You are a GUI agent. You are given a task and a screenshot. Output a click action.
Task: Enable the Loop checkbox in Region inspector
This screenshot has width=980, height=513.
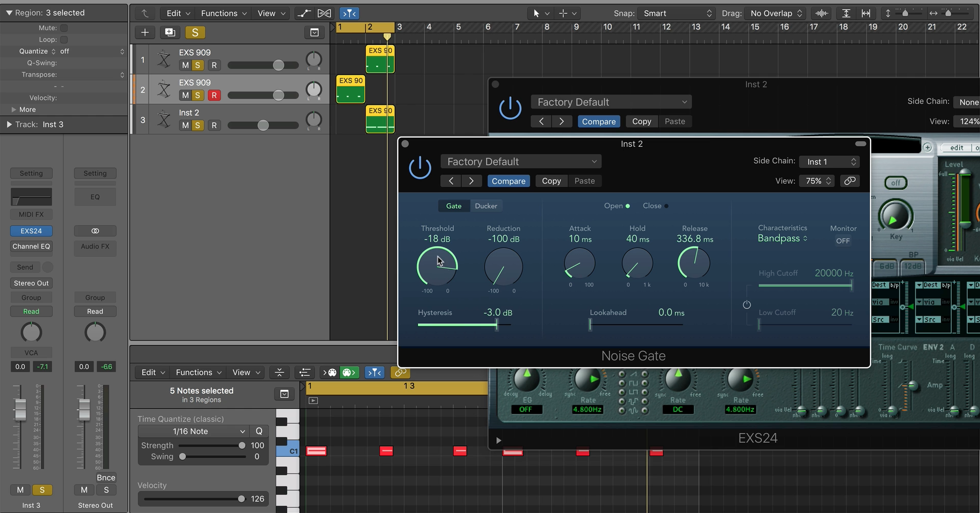[x=64, y=39]
